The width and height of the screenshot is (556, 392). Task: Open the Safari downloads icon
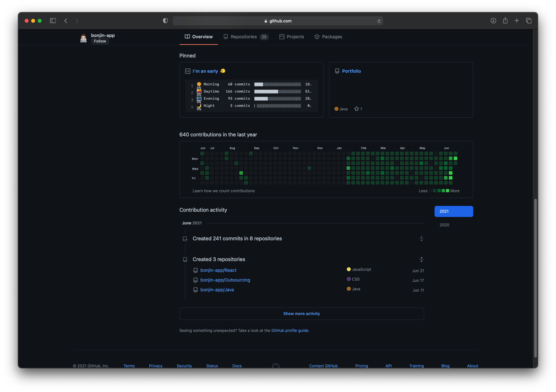tap(493, 21)
